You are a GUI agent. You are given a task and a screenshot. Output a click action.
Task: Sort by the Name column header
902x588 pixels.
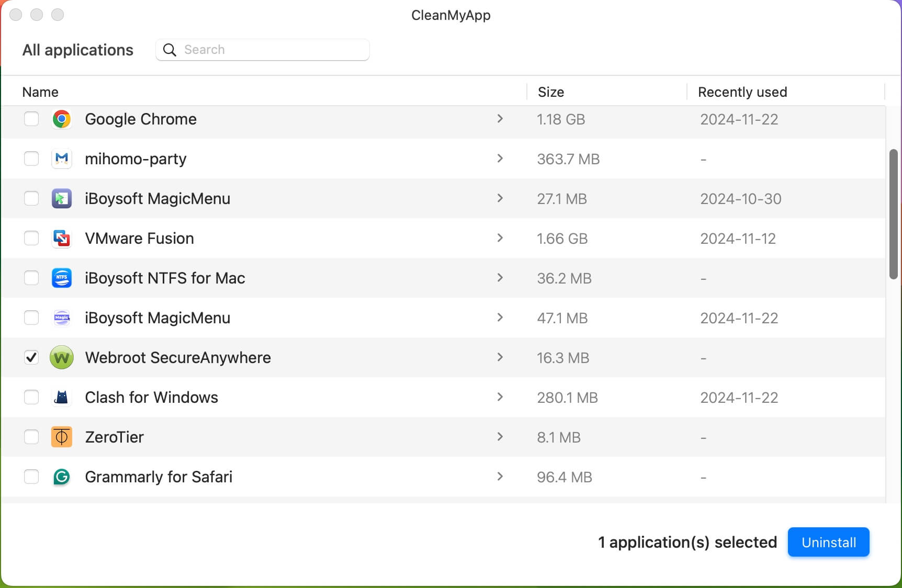pyautogui.click(x=40, y=92)
